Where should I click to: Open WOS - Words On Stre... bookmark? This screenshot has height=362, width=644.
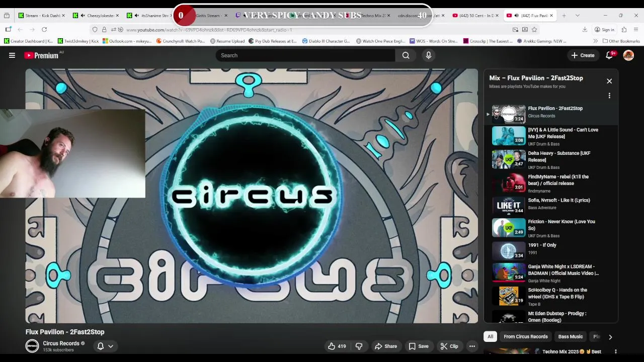point(434,41)
